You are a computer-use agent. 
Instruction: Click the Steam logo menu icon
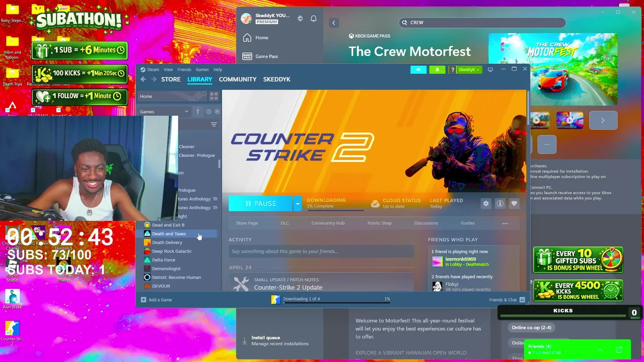(143, 69)
